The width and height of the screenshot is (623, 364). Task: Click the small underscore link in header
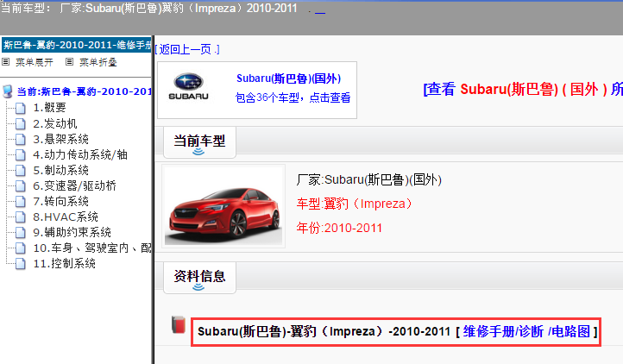(x=320, y=12)
